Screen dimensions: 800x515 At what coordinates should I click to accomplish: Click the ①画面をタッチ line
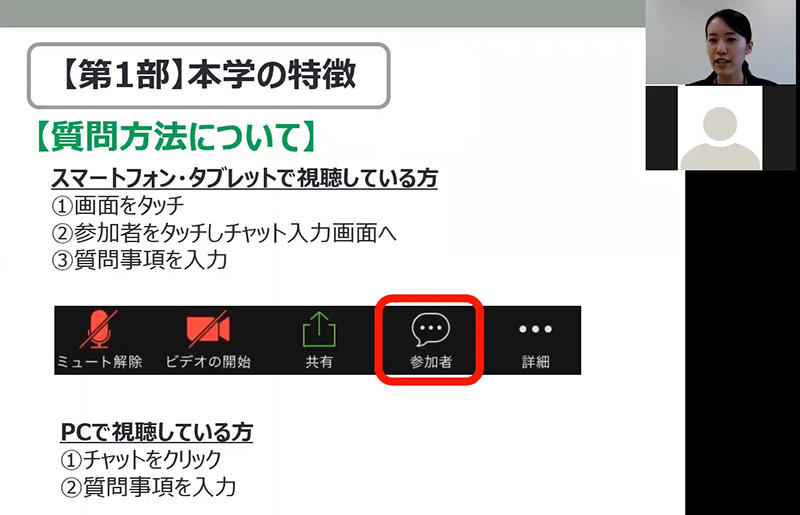[x=118, y=206]
